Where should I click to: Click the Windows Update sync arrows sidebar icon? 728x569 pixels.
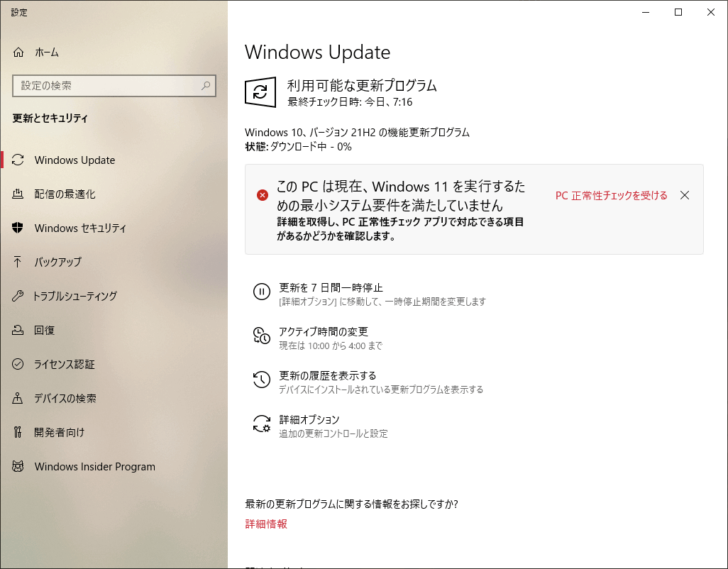pos(18,160)
